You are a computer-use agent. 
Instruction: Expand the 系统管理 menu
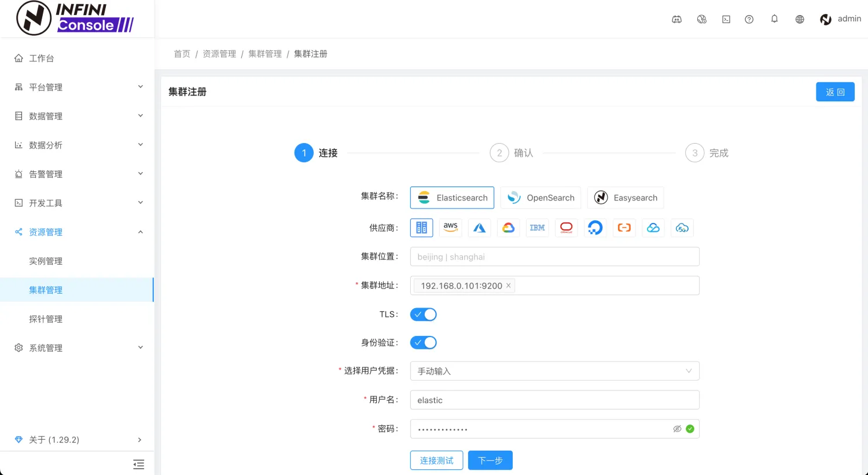[77, 348]
